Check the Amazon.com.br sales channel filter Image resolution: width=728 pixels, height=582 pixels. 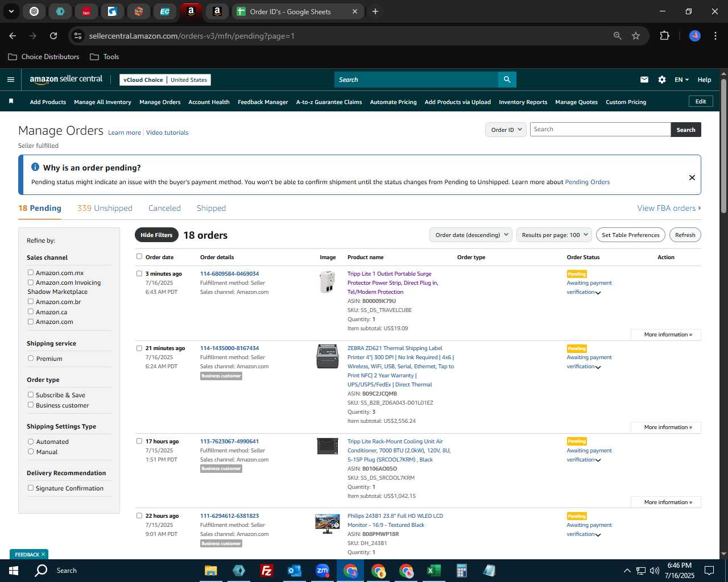point(31,301)
